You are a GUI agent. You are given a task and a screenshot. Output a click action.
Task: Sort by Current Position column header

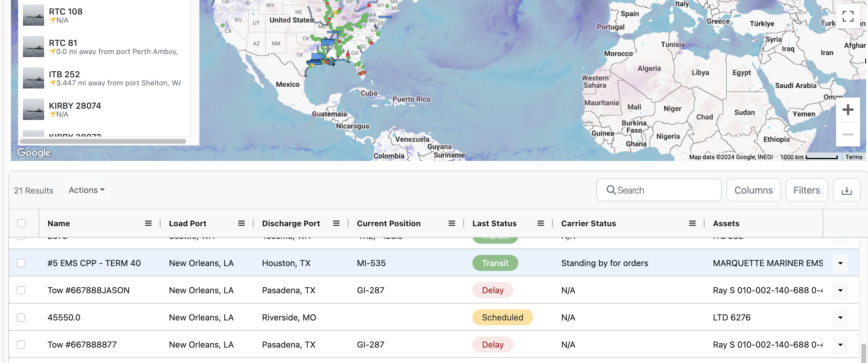(x=388, y=223)
